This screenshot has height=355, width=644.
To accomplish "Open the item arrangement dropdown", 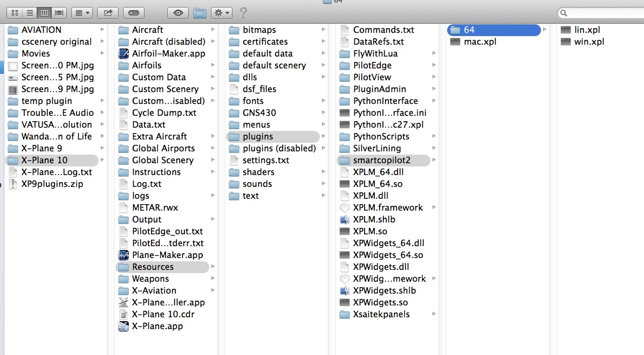I will click(x=81, y=12).
